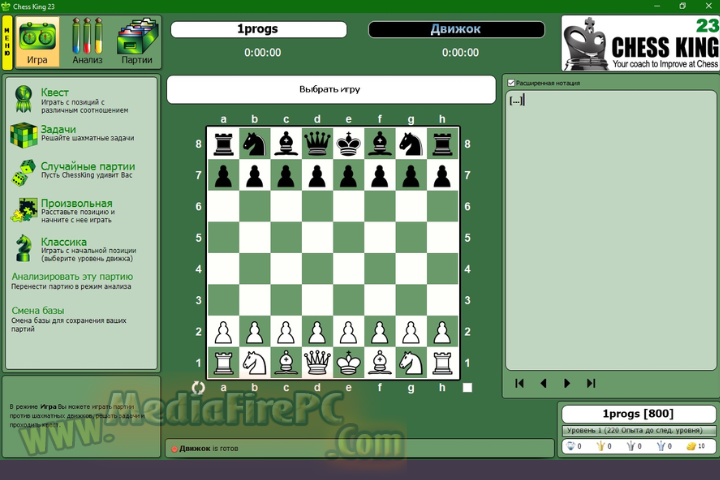Click the blue cup trophy counter

point(661,446)
